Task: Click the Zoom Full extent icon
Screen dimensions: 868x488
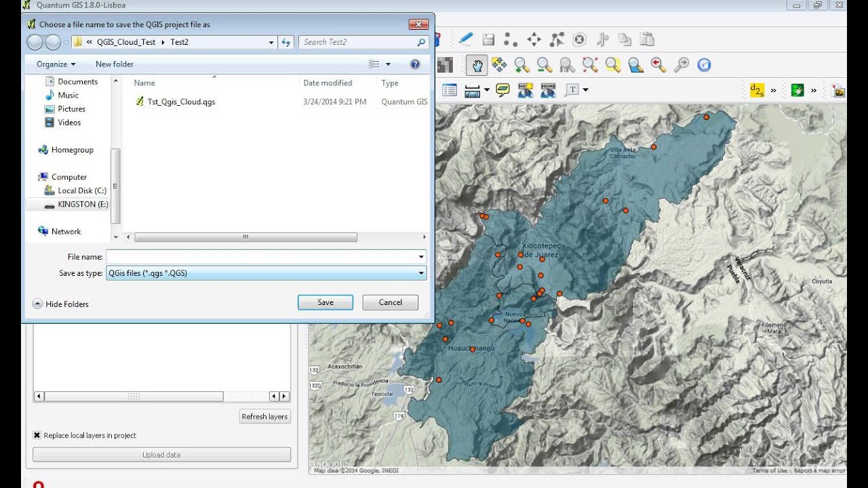Action: click(x=590, y=64)
